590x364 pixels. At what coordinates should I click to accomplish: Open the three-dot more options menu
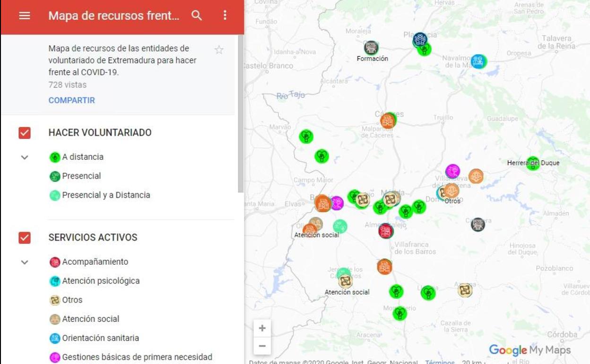225,16
